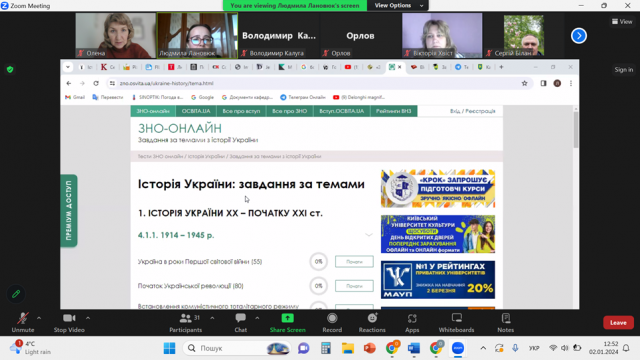This screenshot has height=360, width=640.
Task: Click Вхід / Реєстрація link
Action: pos(473,111)
